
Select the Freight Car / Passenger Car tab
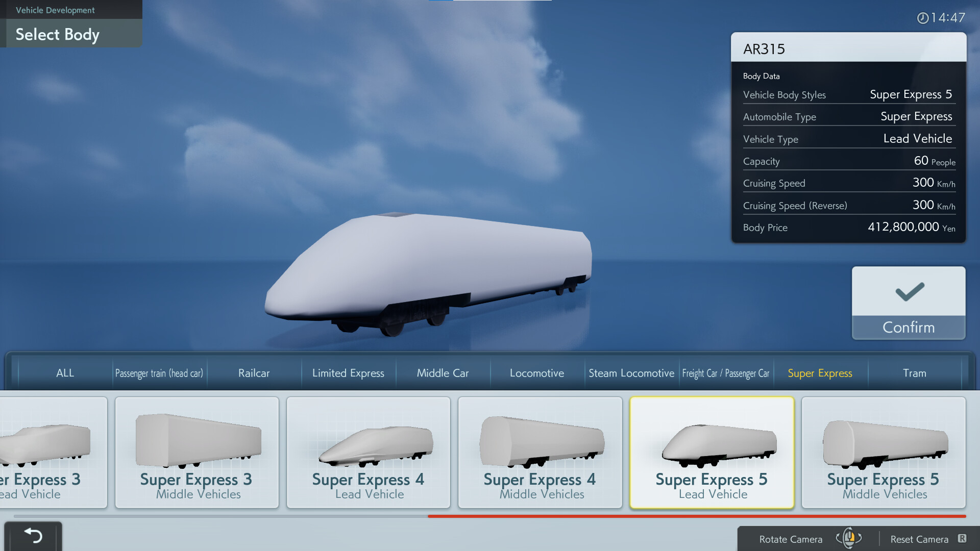[x=726, y=373]
